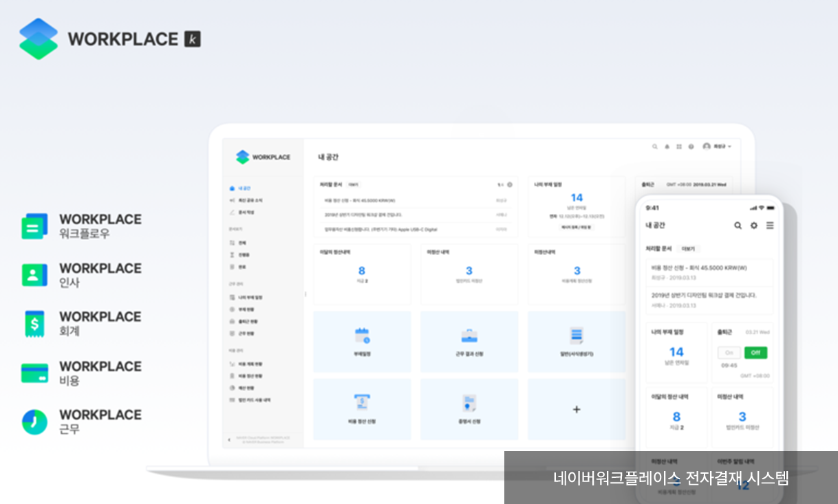Viewport: 838px width, 504px height.
Task: Tap the phone settings gear icon
Action: coord(754,226)
